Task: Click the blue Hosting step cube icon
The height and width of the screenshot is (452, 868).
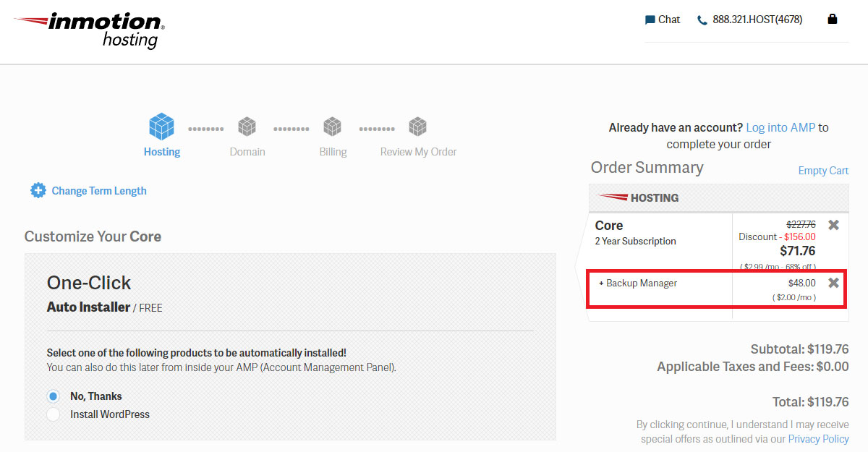Action: (162, 127)
